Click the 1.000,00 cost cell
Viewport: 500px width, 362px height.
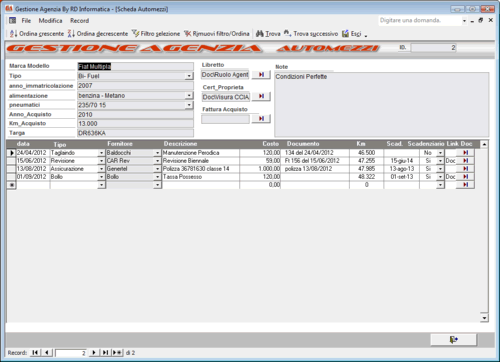[260, 169]
